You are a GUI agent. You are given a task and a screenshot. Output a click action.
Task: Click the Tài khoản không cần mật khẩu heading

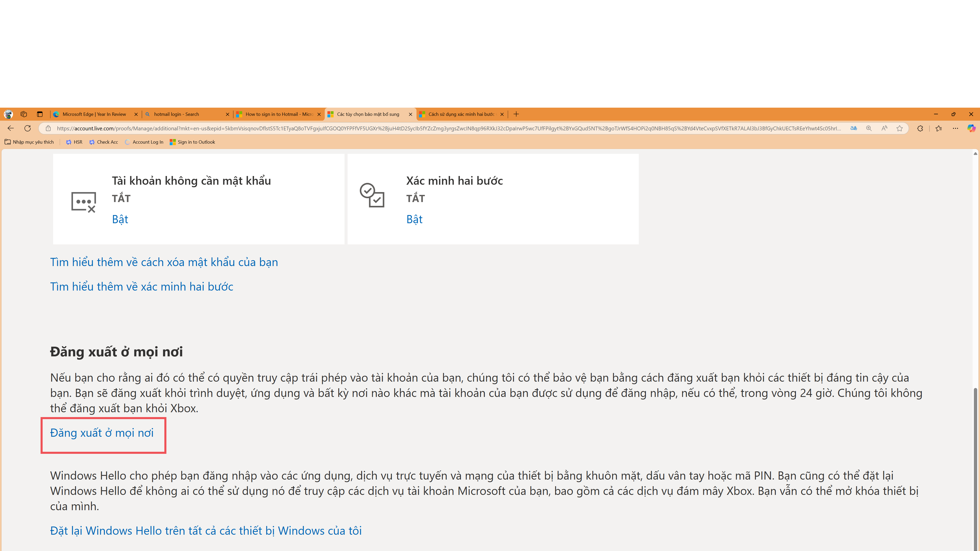click(x=191, y=181)
